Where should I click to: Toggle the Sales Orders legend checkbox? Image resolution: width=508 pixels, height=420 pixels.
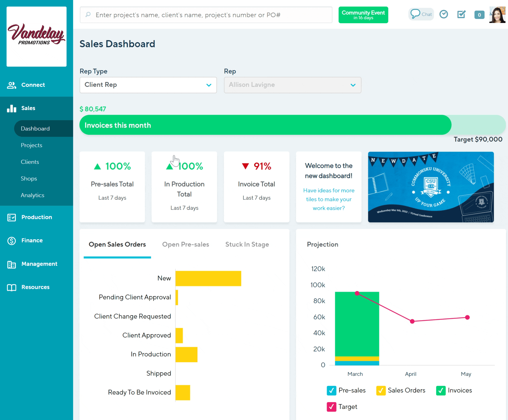coord(381,390)
